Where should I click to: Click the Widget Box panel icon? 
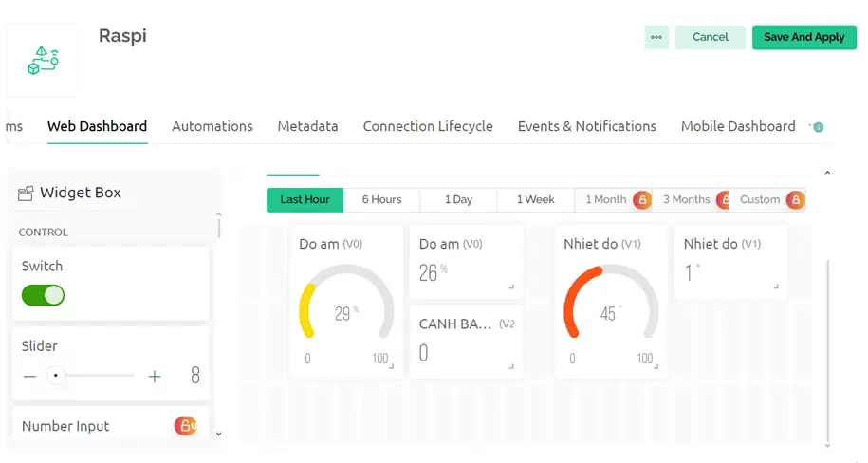pyautogui.click(x=26, y=193)
